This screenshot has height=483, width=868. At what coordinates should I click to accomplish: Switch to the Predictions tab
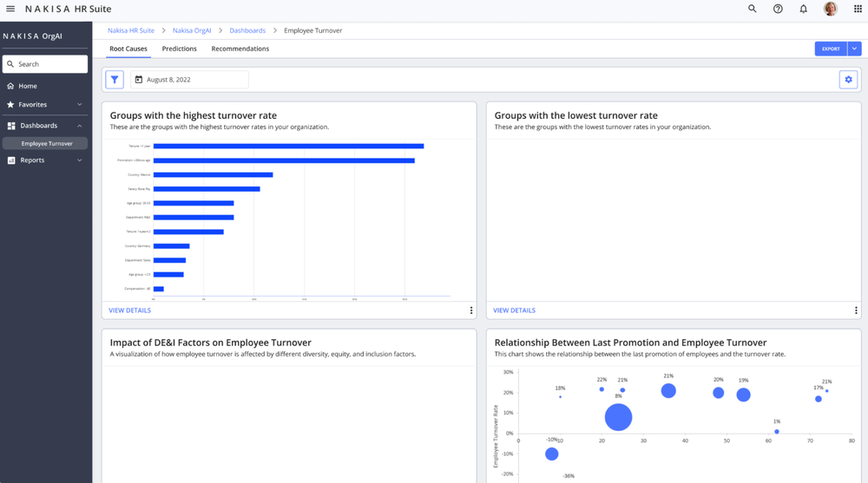click(x=180, y=49)
